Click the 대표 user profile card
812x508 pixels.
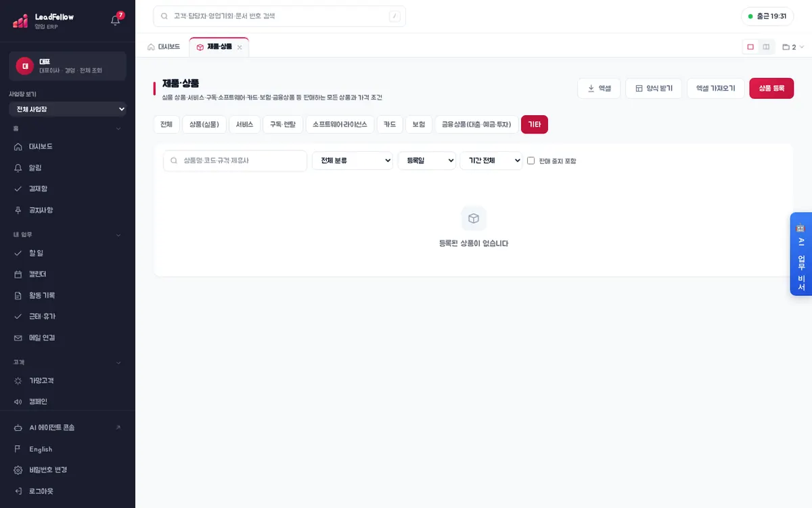pyautogui.click(x=68, y=66)
